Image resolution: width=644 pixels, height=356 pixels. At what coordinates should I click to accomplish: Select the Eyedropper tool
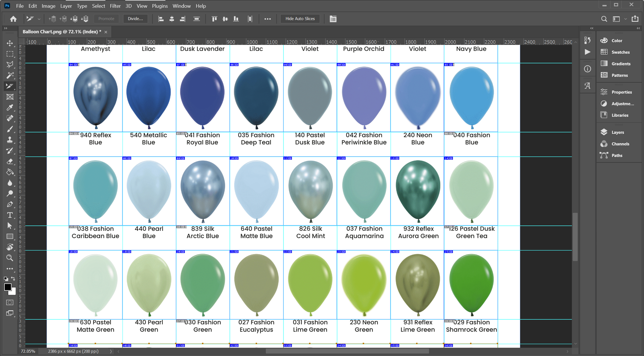coord(10,108)
